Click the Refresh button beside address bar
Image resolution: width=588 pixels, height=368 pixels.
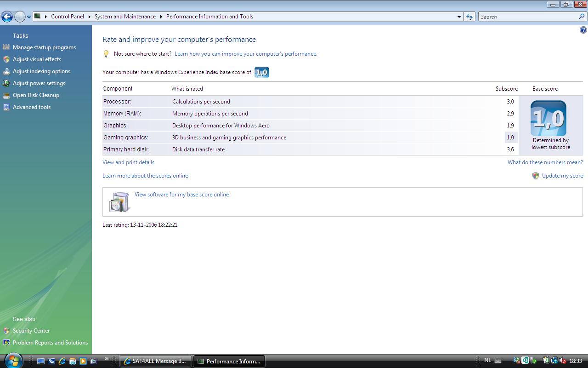click(469, 17)
